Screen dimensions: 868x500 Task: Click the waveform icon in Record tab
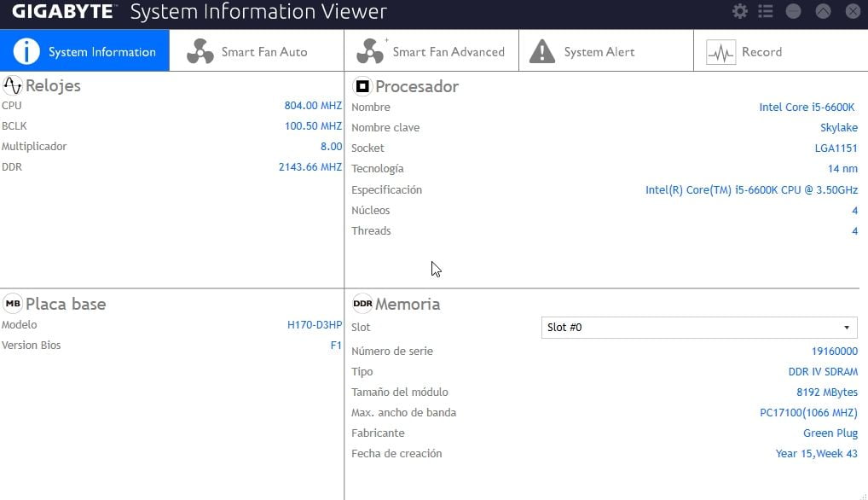(720, 52)
